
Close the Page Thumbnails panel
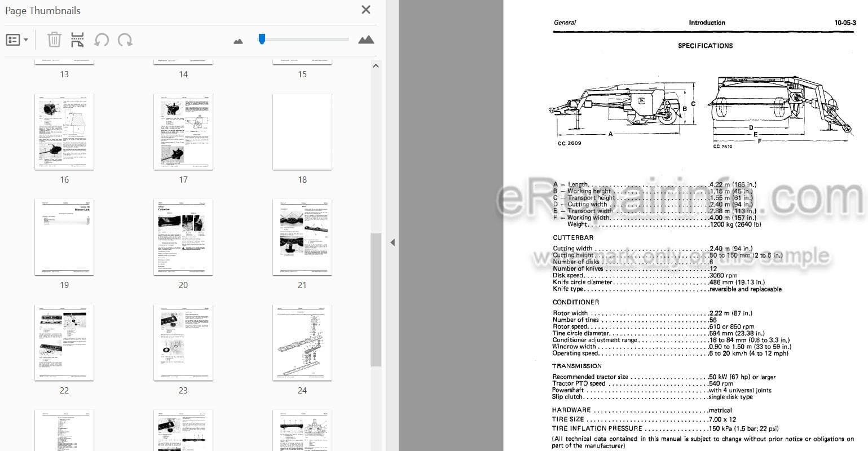[x=366, y=10]
